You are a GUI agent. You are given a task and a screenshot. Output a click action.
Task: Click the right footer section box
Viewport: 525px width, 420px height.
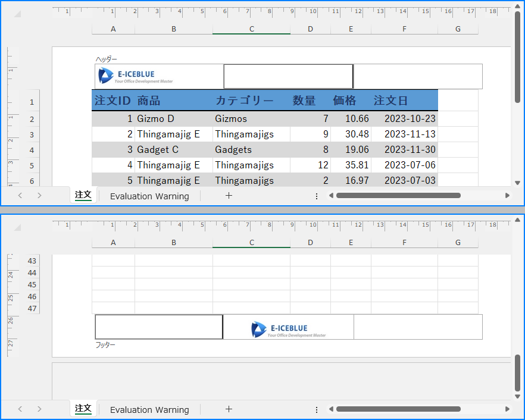tap(418, 327)
